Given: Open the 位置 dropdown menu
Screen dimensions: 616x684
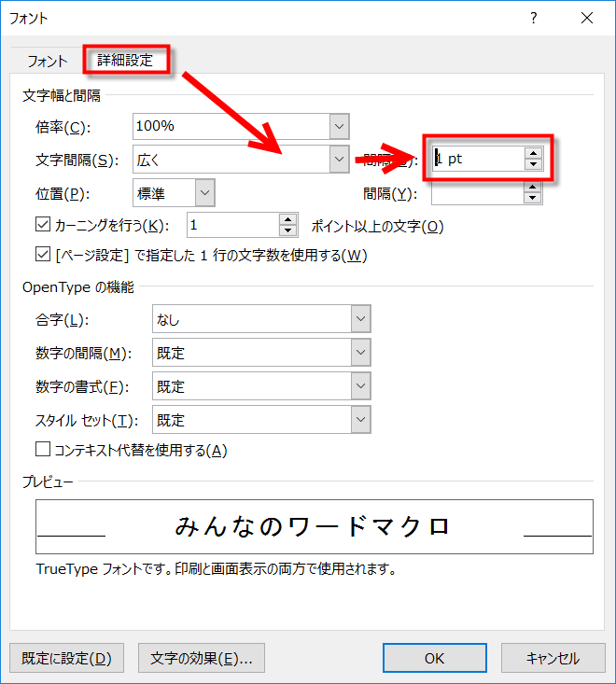Looking at the screenshot, I should click(204, 193).
